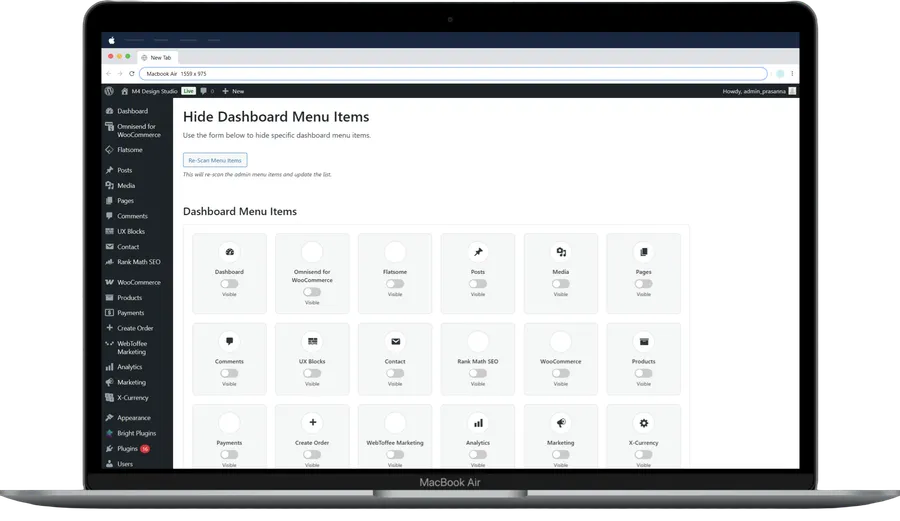Switch the X-Currency card toggle
Image resolution: width=900 pixels, height=521 pixels.
pos(643,454)
